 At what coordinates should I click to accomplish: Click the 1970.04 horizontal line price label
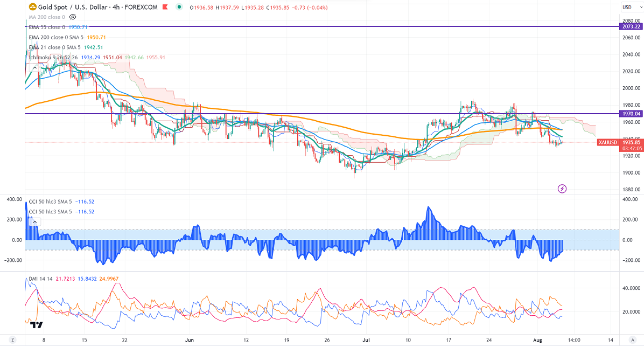pyautogui.click(x=631, y=114)
